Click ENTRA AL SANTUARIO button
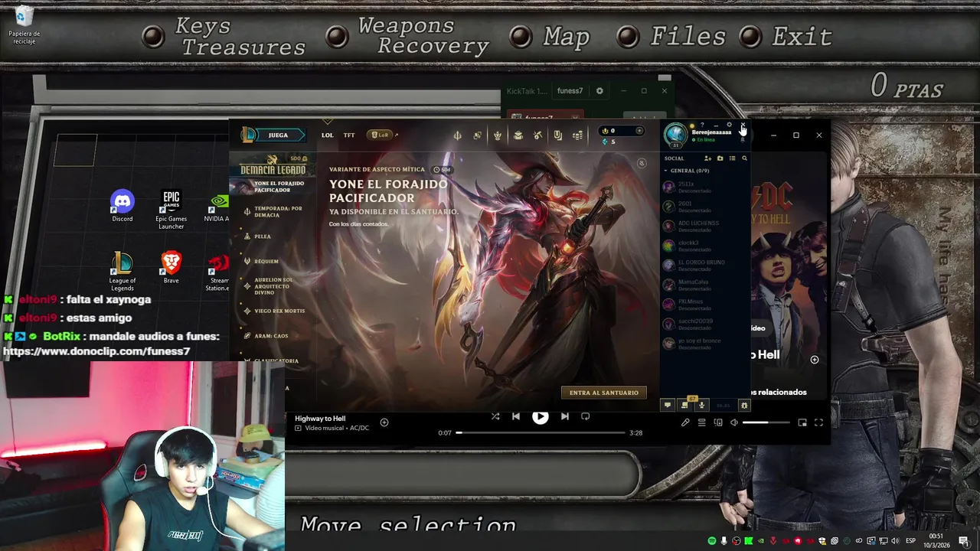The image size is (980, 551). [604, 393]
